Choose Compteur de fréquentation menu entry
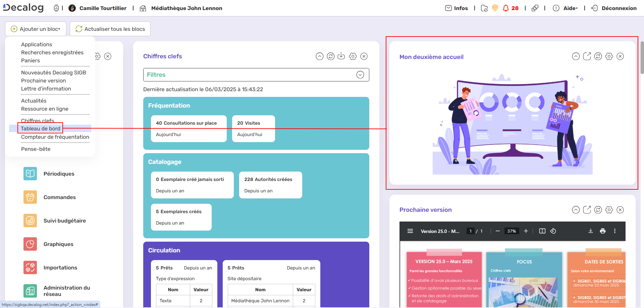 pyautogui.click(x=55, y=137)
